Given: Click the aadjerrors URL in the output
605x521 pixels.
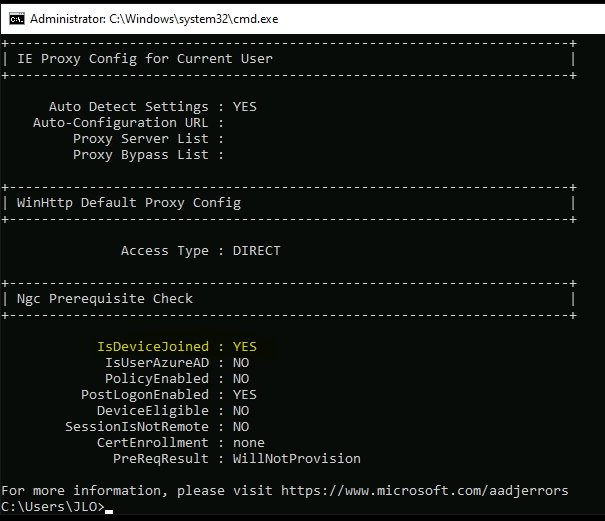Looking at the screenshot, I should point(424,491).
